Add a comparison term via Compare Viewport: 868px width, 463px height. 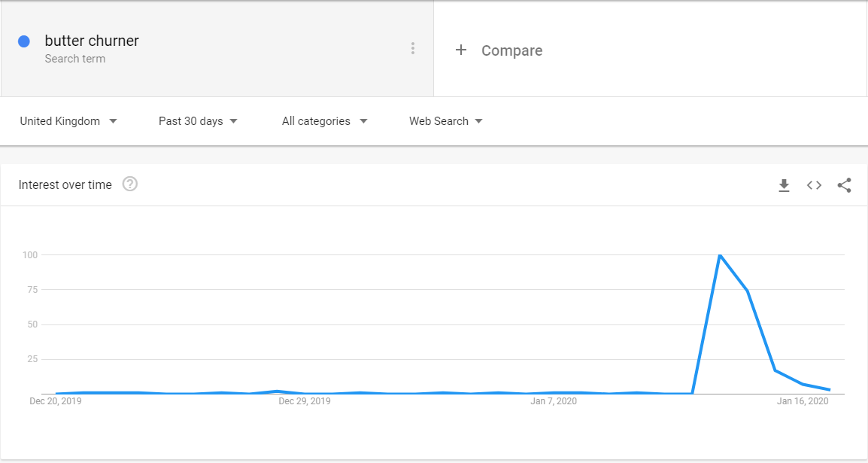coord(511,50)
